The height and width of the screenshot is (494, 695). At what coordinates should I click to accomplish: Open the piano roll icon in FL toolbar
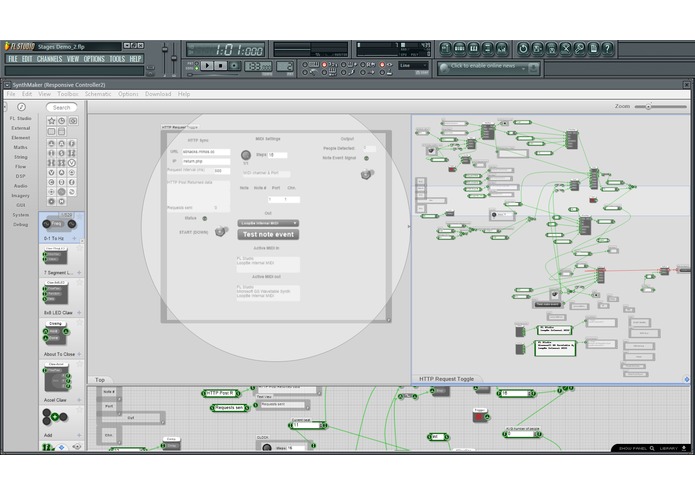pyautogui.click(x=473, y=48)
